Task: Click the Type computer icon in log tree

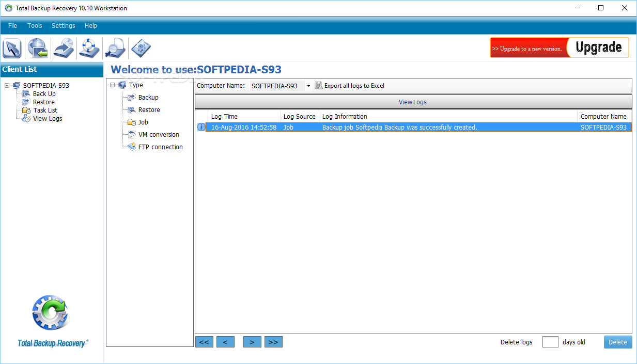Action: click(122, 85)
